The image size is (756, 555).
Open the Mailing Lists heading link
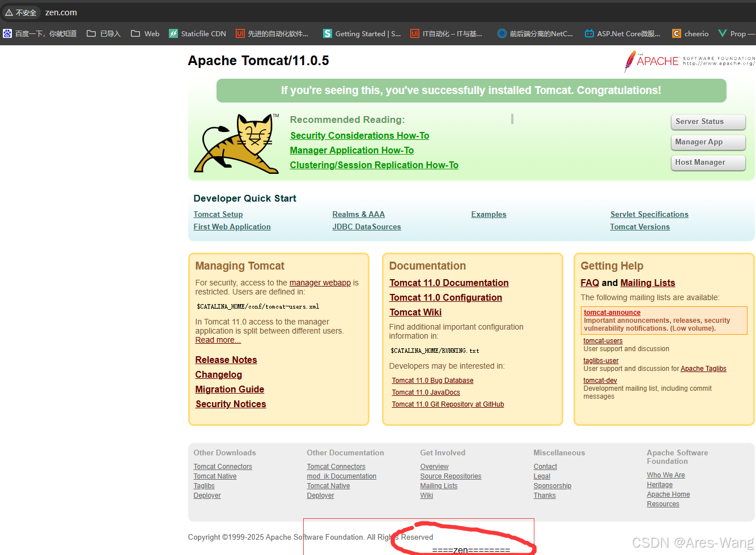648,283
